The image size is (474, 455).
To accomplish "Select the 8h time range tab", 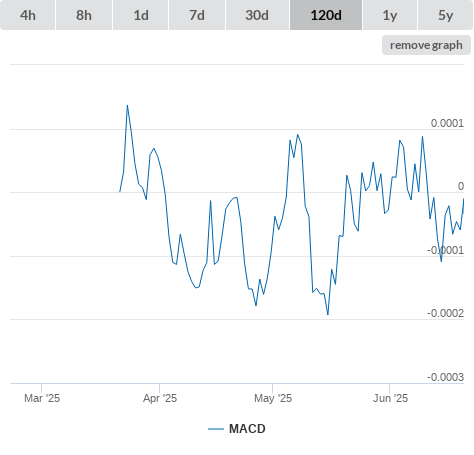I will [84, 15].
